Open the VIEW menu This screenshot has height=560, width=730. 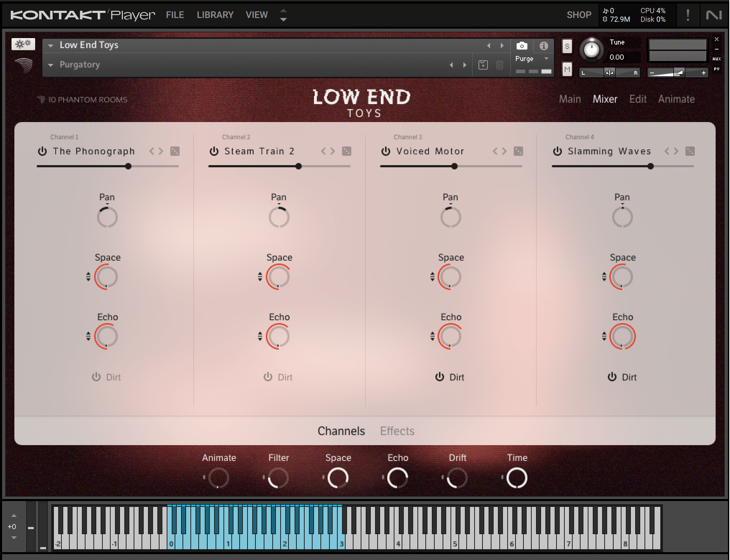(257, 15)
